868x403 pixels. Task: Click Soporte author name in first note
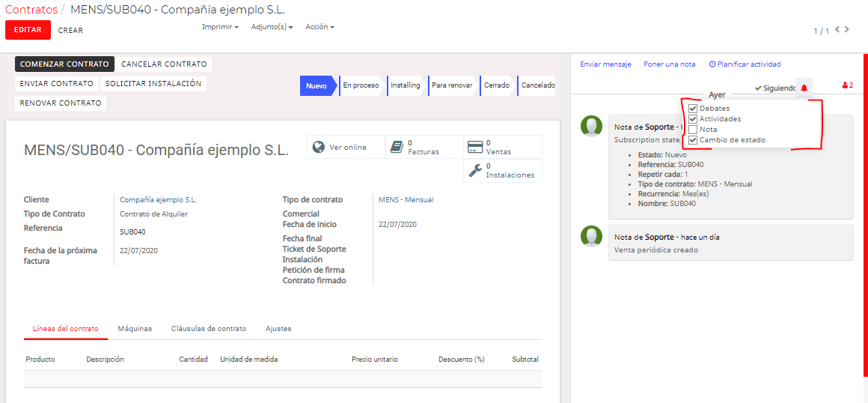click(x=659, y=127)
